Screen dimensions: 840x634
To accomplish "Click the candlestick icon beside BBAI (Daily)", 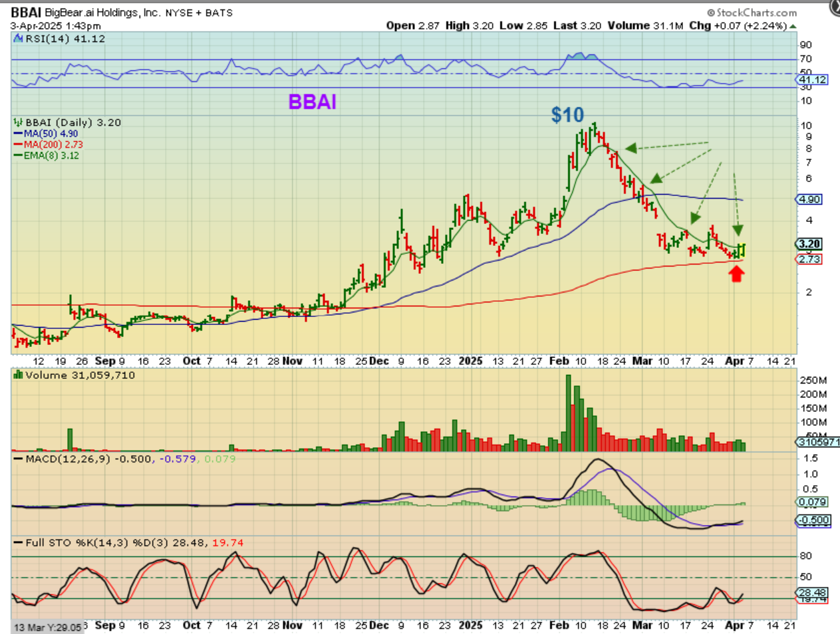I will pyautogui.click(x=19, y=122).
